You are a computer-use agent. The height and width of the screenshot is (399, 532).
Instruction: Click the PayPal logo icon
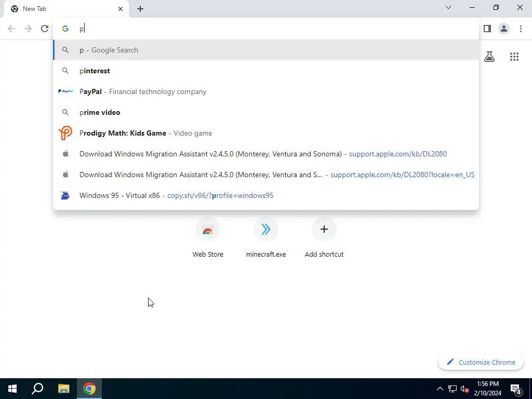(x=65, y=91)
